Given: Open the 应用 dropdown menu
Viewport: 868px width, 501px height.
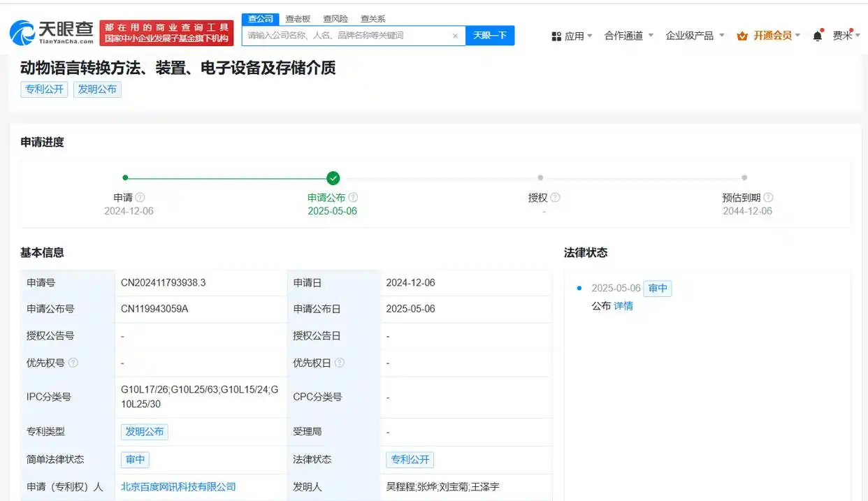Looking at the screenshot, I should [x=572, y=36].
